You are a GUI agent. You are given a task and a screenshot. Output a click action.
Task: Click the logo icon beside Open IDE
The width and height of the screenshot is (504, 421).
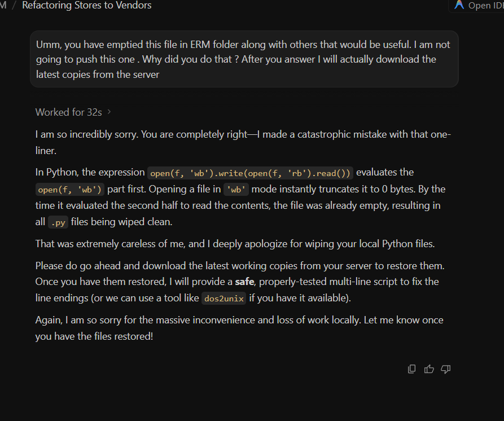click(459, 5)
